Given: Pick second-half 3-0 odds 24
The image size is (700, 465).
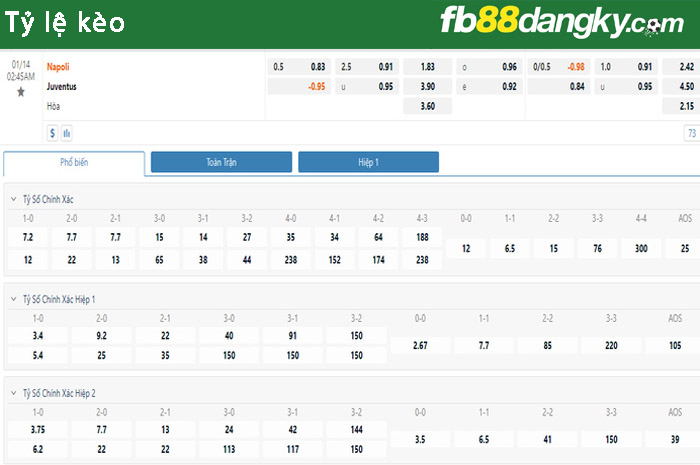Looking at the screenshot, I should (x=229, y=430).
